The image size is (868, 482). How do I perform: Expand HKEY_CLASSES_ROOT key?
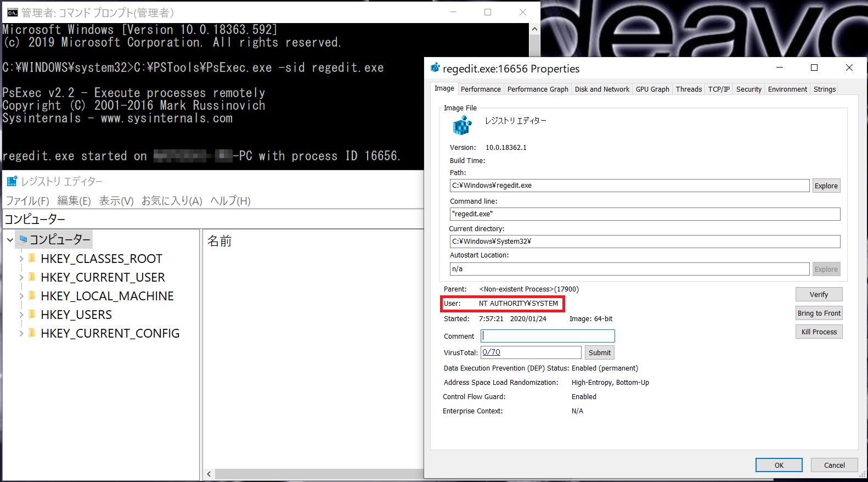click(21, 259)
